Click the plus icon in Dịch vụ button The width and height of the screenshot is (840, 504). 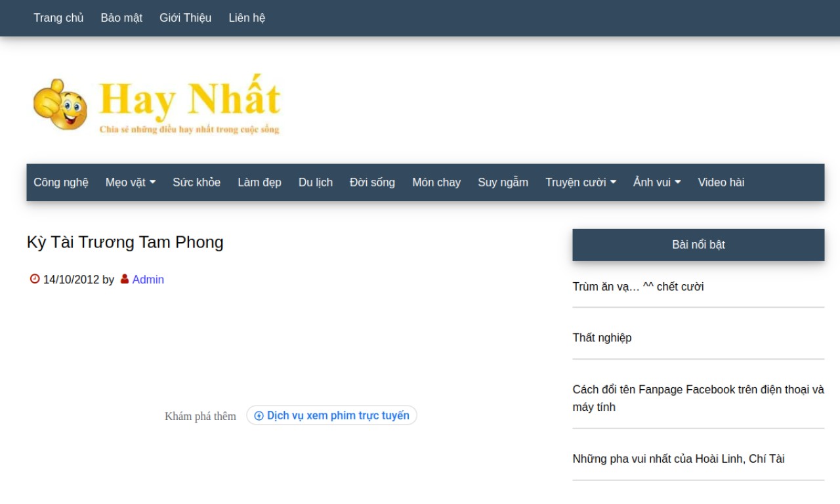click(259, 415)
